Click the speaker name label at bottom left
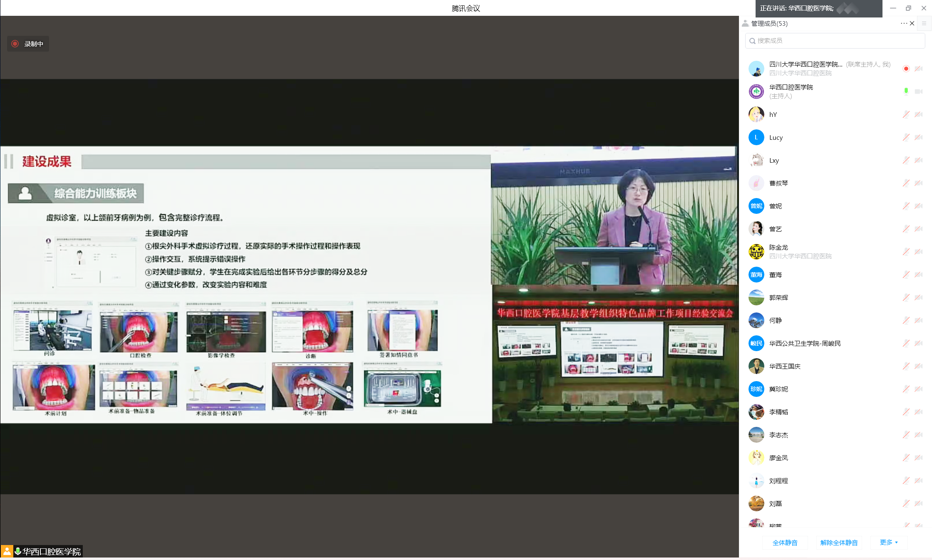Image resolution: width=932 pixels, height=560 pixels. [x=52, y=552]
